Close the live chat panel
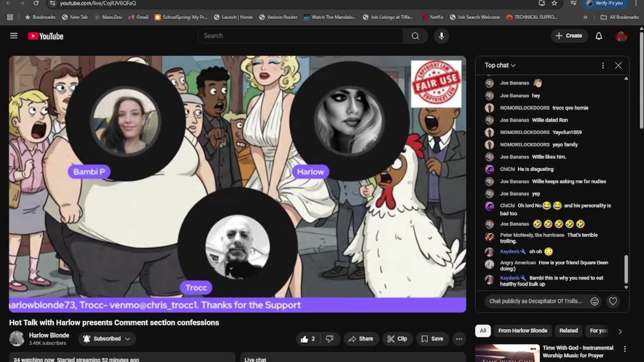 pyautogui.click(x=618, y=65)
